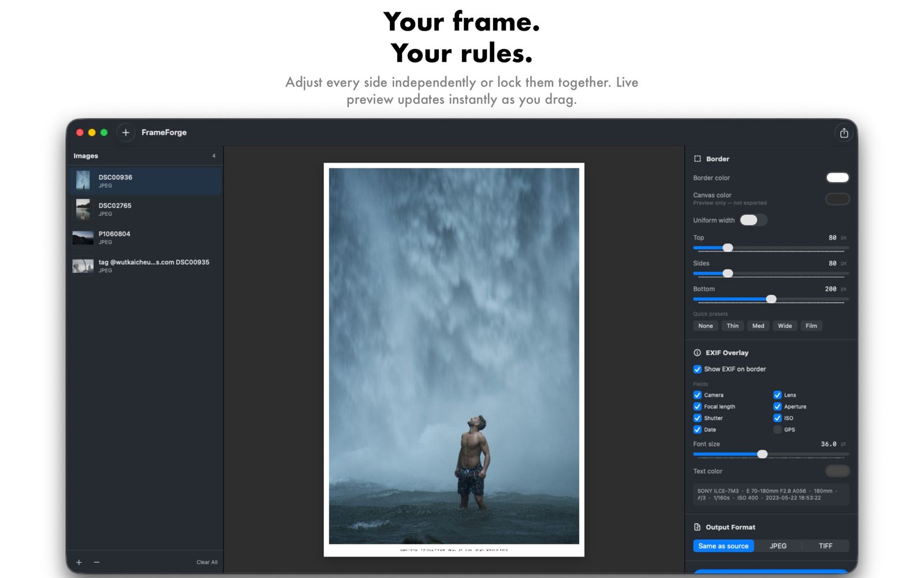Apply the None quick preset
924x578 pixels.
tap(706, 326)
